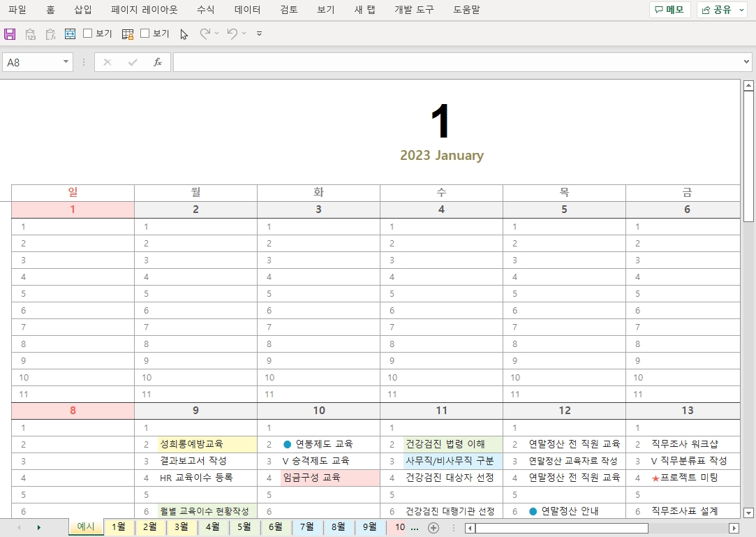This screenshot has height=537, width=756.
Task: Switch to the 1월 sheet tab
Action: pos(119,527)
